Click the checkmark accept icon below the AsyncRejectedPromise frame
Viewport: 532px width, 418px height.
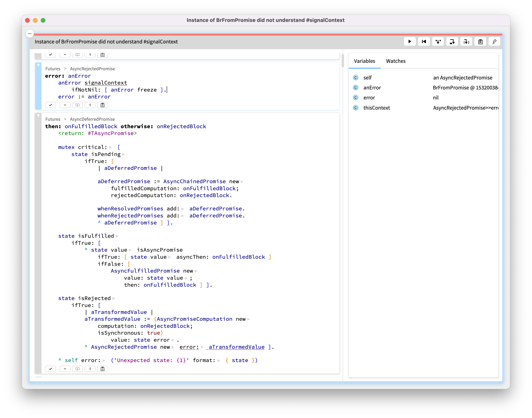coord(50,105)
